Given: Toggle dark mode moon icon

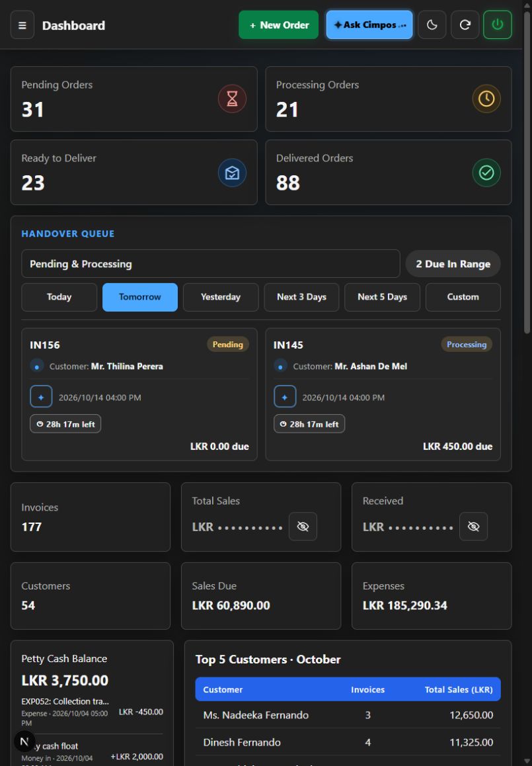Looking at the screenshot, I should [x=432, y=25].
